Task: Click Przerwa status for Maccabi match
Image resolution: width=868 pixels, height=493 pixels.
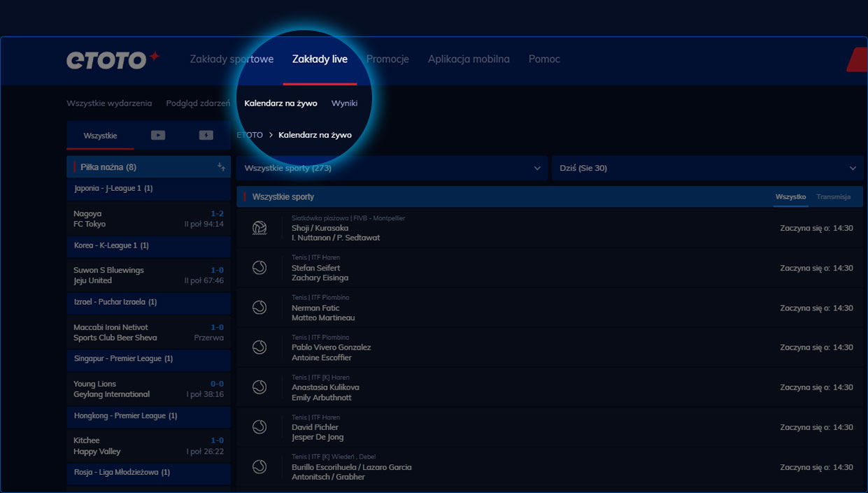Action: click(x=209, y=338)
